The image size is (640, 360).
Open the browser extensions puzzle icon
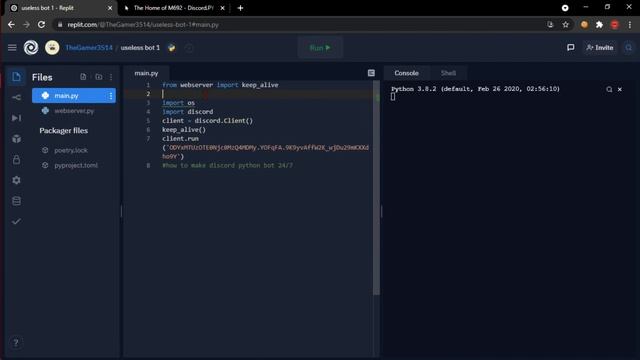[599, 24]
